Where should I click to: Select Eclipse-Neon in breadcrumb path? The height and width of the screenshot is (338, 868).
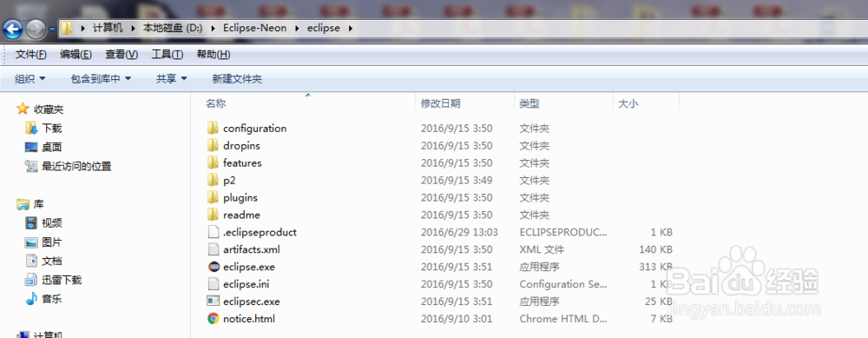(x=255, y=28)
